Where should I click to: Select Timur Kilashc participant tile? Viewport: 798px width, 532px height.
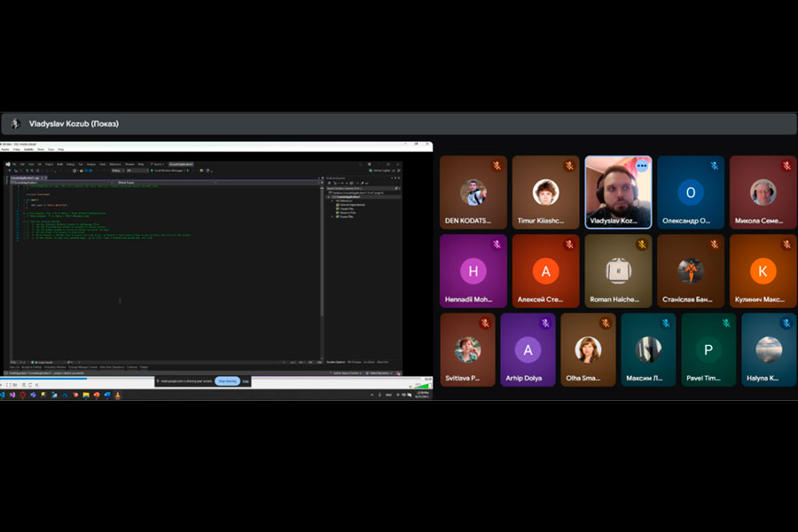coord(545,192)
